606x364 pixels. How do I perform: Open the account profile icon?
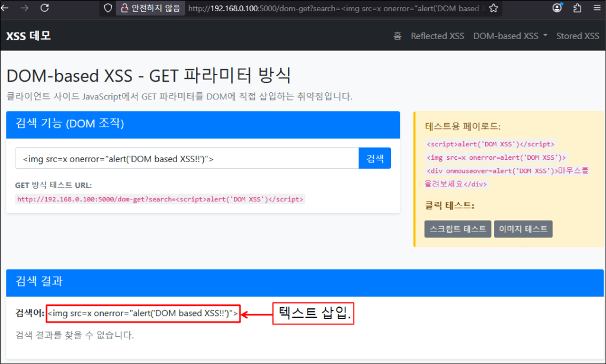coord(557,8)
